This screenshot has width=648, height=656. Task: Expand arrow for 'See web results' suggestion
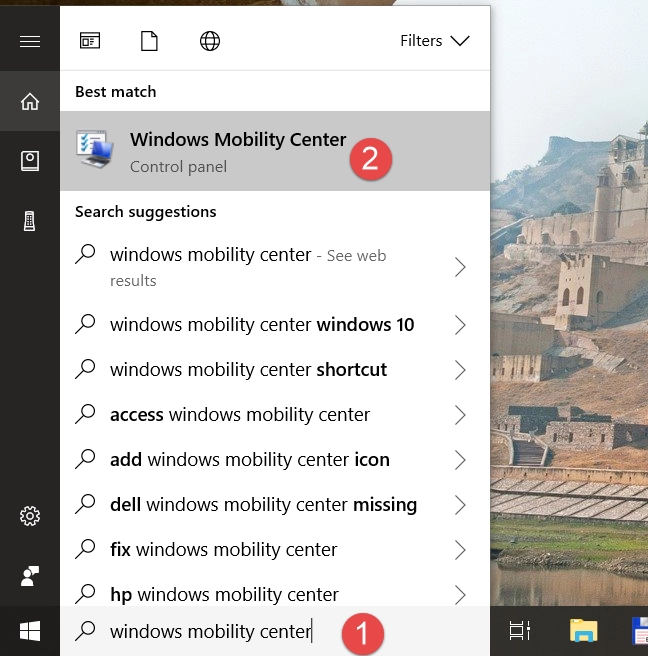(x=460, y=267)
